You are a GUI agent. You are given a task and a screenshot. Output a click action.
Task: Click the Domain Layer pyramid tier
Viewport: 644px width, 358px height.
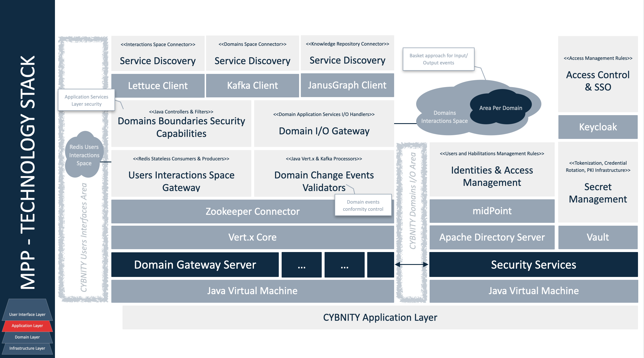[27, 337]
